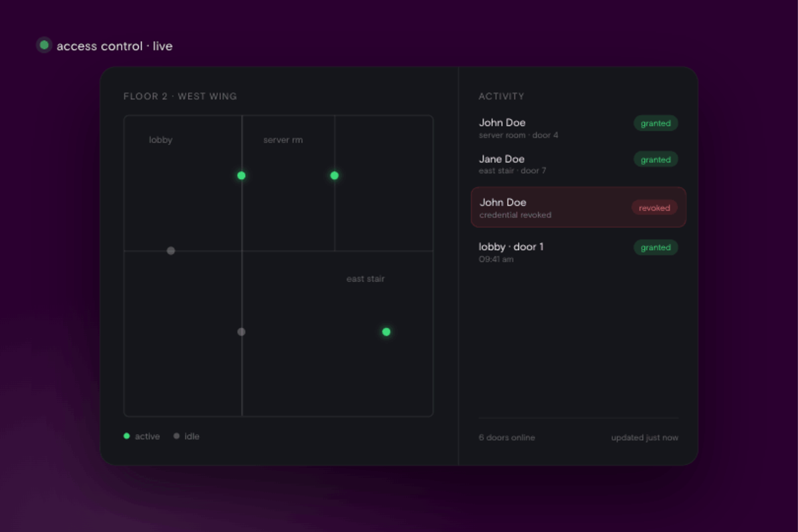Click the 'server room · door 4' subtitle
The width and height of the screenshot is (798, 532).
click(519, 135)
